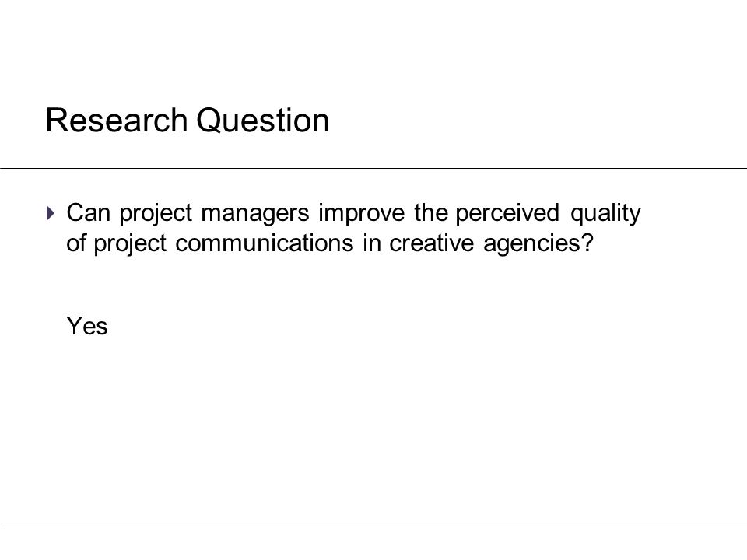Click the word 'Research' in the title
747x560 pixels.
click(117, 120)
